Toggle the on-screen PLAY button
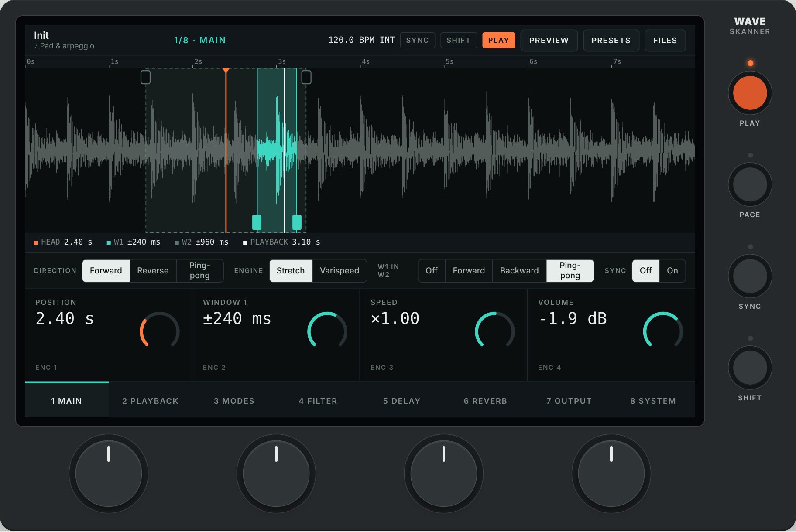This screenshot has height=532, width=796. click(x=498, y=40)
